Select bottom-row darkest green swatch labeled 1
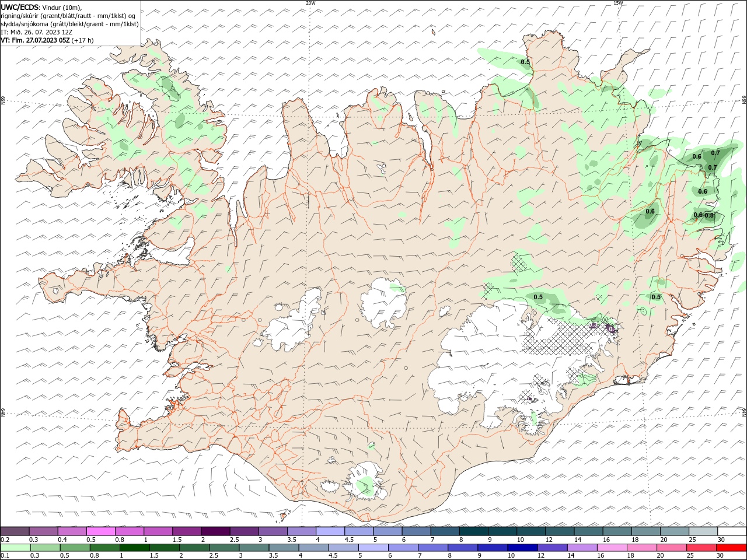The height and width of the screenshot is (560, 747). pyautogui.click(x=135, y=548)
